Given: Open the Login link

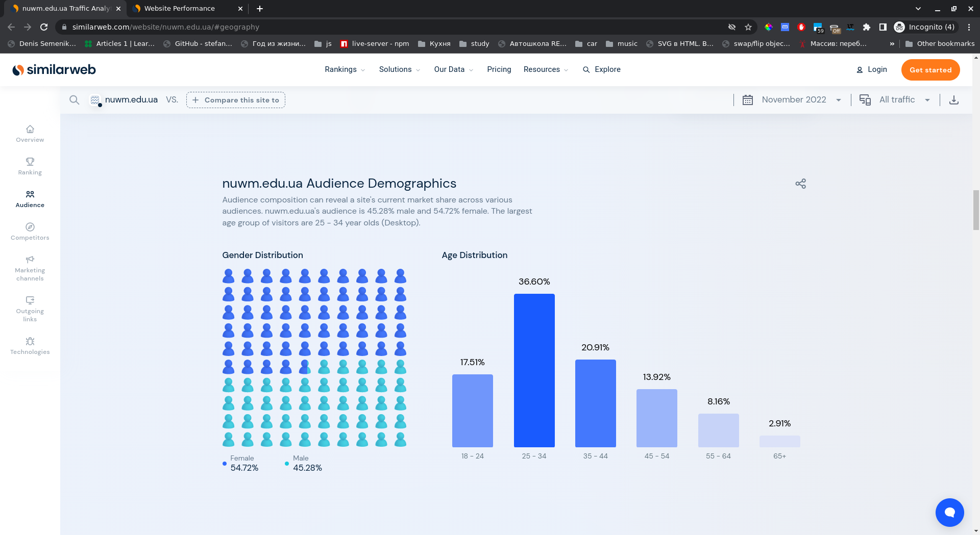Looking at the screenshot, I should click(872, 69).
